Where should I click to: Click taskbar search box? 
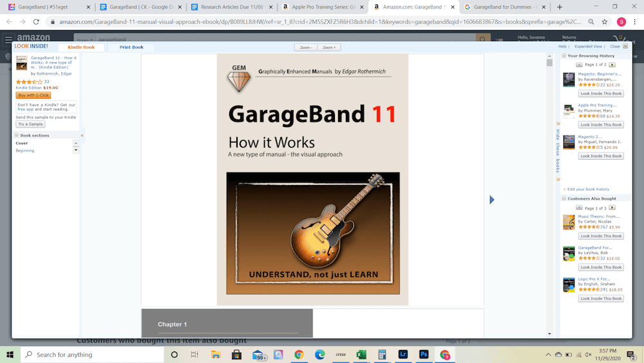pos(92,355)
